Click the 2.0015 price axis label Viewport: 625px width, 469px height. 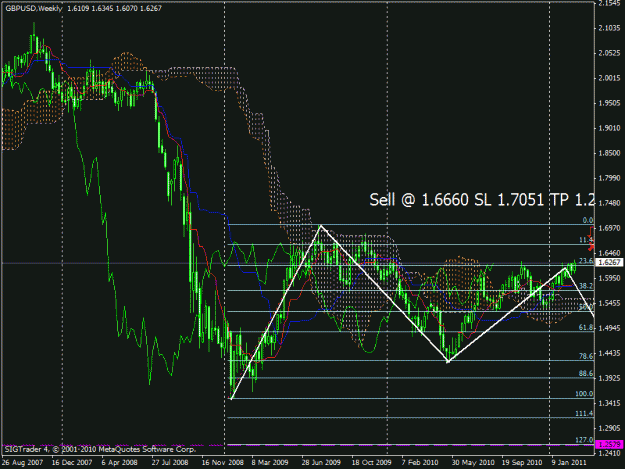point(609,78)
